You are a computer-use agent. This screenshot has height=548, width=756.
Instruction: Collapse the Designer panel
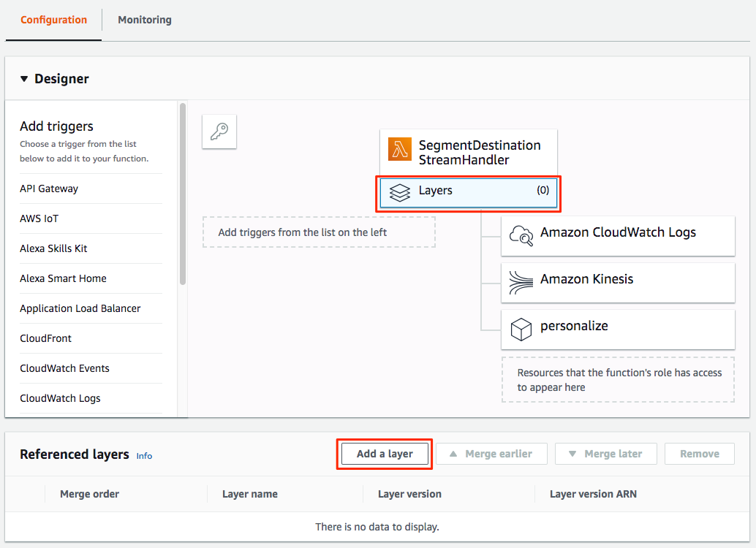(25, 78)
